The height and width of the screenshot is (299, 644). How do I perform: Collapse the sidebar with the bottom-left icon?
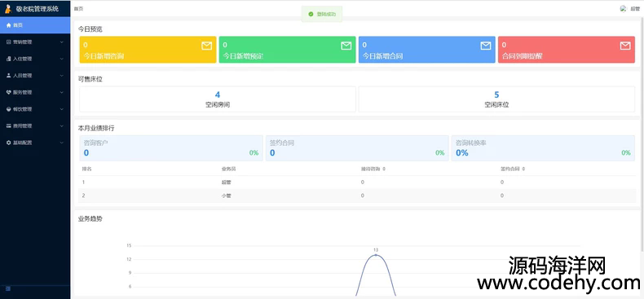point(8,289)
